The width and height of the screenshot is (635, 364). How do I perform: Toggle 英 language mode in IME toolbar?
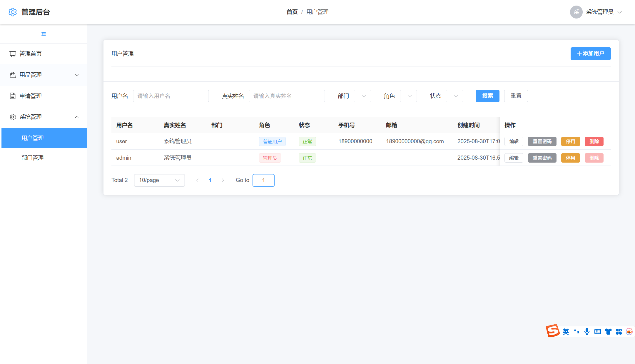[x=566, y=332]
